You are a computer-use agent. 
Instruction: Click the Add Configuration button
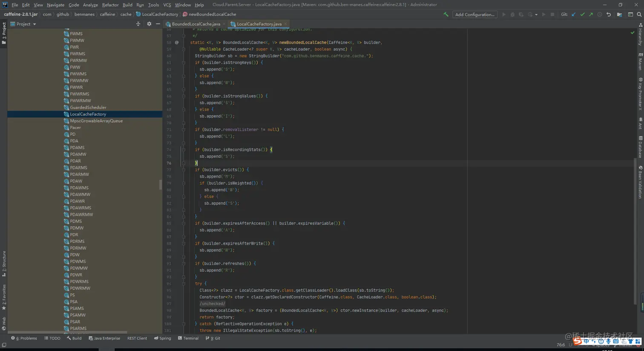point(474,14)
